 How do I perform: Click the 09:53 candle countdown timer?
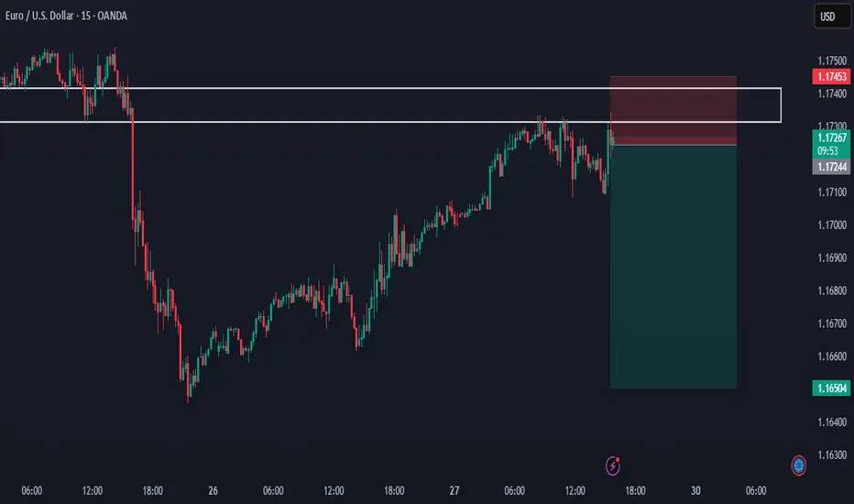[828, 150]
